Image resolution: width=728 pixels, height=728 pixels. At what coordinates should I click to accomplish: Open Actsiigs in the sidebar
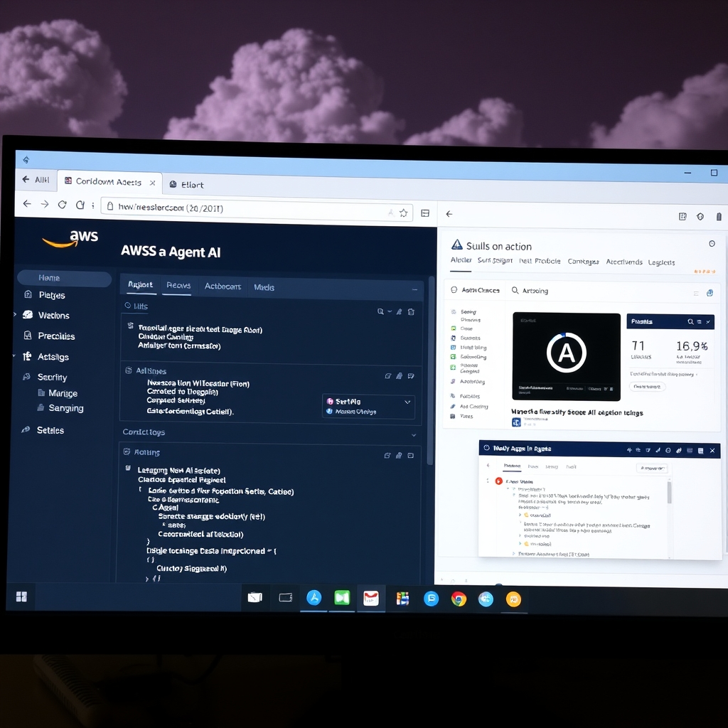coord(53,357)
